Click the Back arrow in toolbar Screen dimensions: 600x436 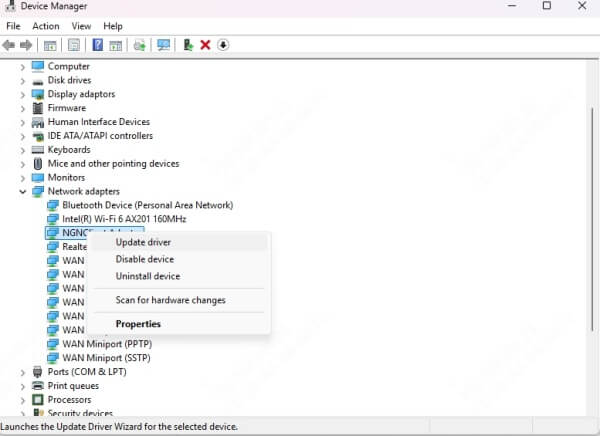point(9,45)
